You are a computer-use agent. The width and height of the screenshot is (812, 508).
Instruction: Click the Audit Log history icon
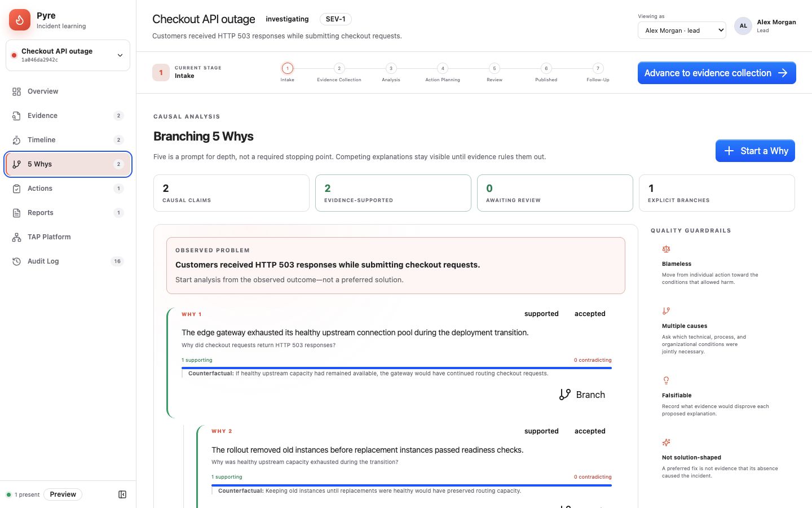(16, 261)
